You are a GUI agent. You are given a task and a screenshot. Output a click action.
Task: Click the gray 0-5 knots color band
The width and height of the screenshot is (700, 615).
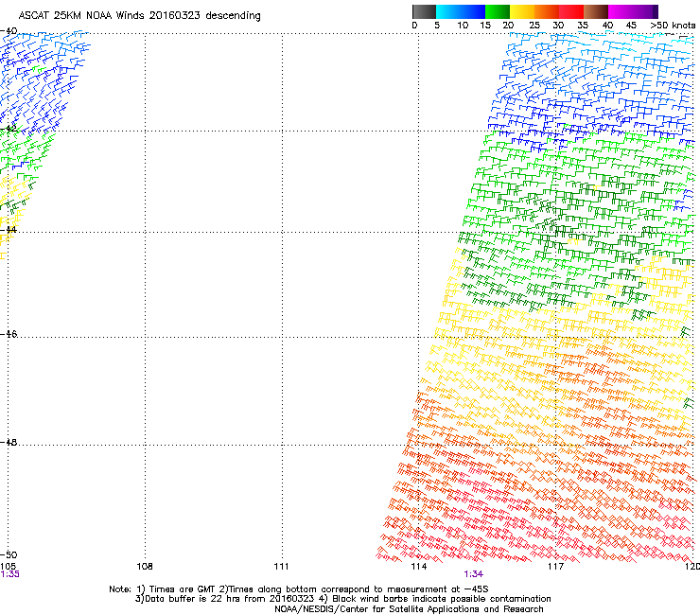tap(424, 11)
